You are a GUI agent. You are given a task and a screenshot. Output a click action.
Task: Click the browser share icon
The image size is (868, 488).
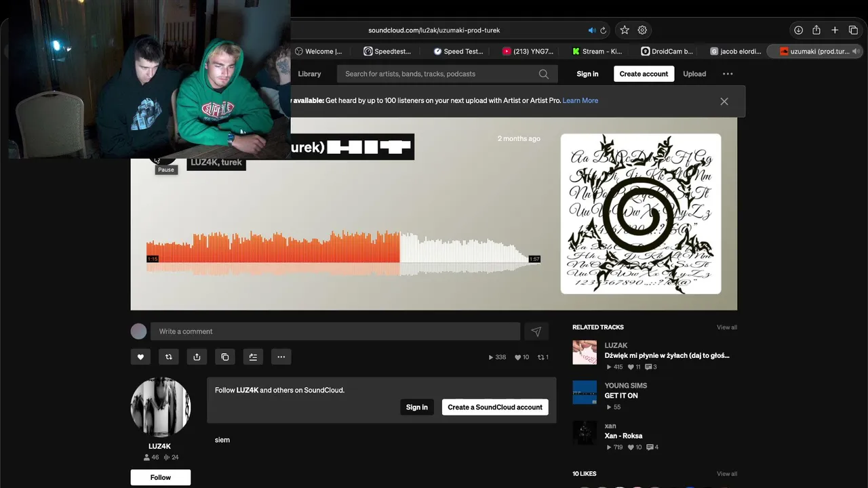click(x=816, y=30)
